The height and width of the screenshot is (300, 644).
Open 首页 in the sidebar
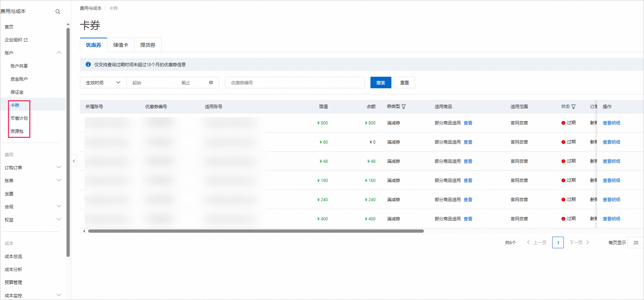pyautogui.click(x=9, y=27)
